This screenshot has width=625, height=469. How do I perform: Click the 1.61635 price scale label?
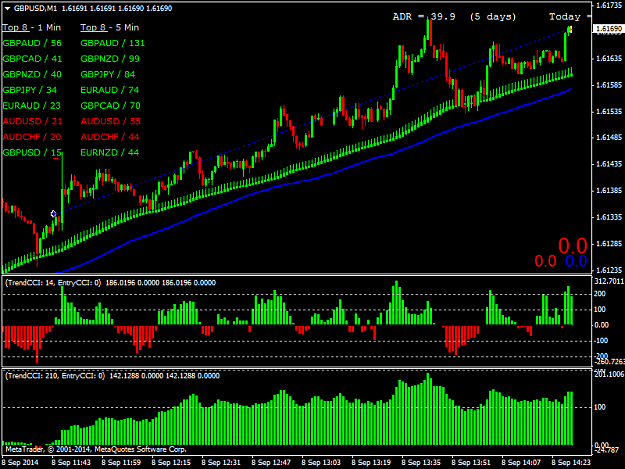coord(609,59)
